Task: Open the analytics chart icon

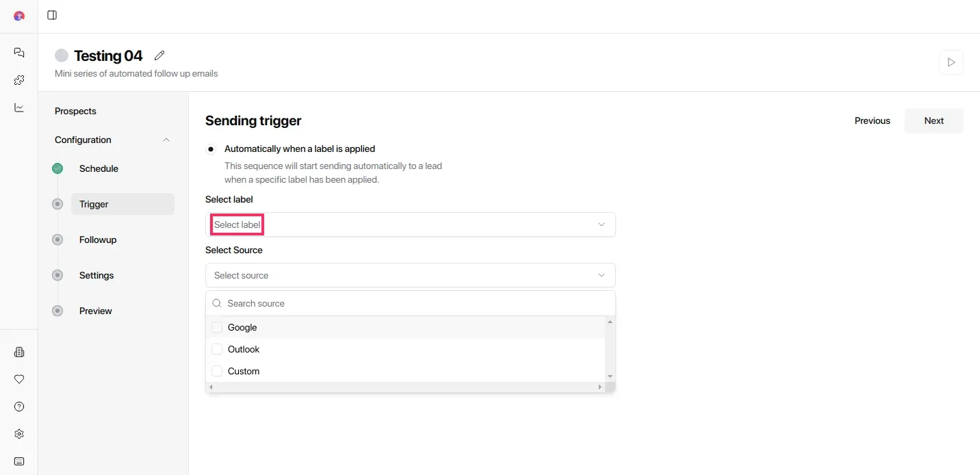Action: coord(19,107)
